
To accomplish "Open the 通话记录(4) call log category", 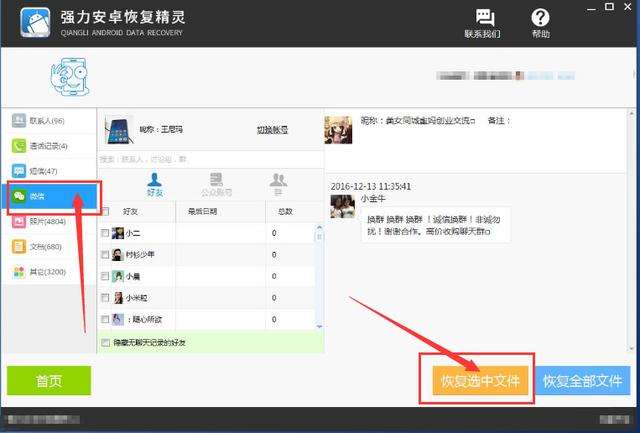I will point(49,146).
